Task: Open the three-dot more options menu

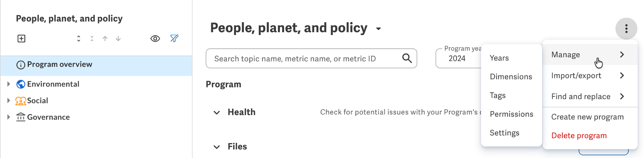Action: pos(626,28)
